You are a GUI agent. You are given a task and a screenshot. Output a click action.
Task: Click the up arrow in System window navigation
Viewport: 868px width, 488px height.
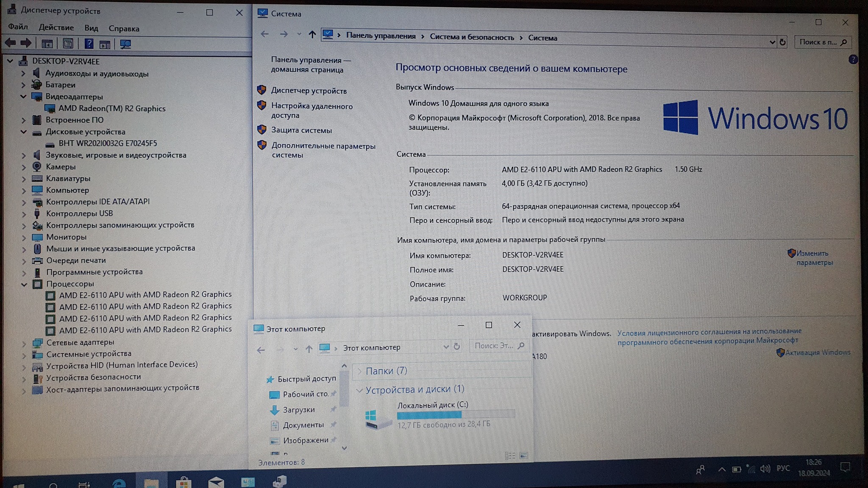312,34
